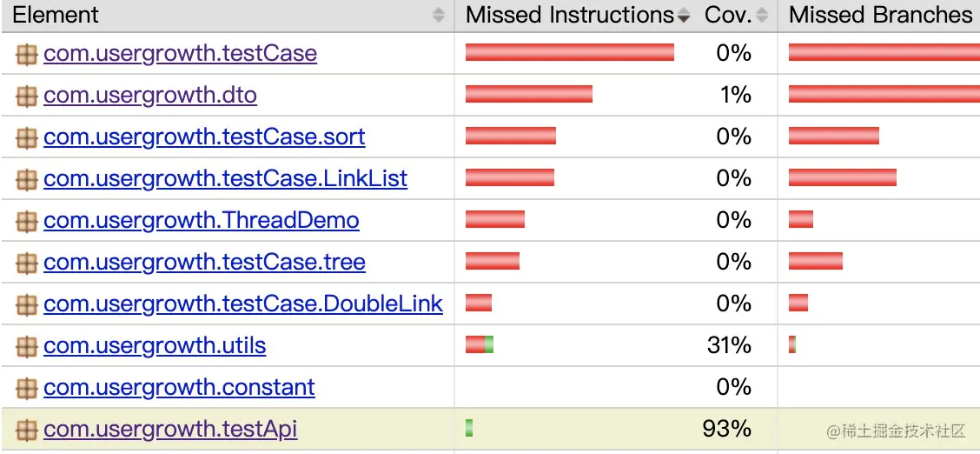Click package icon beside com.usergrowth.constant
Screen dimensions: 980x454
27,389
